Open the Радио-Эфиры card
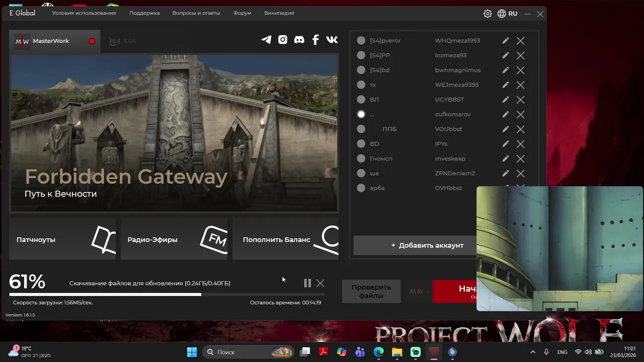 [174, 239]
